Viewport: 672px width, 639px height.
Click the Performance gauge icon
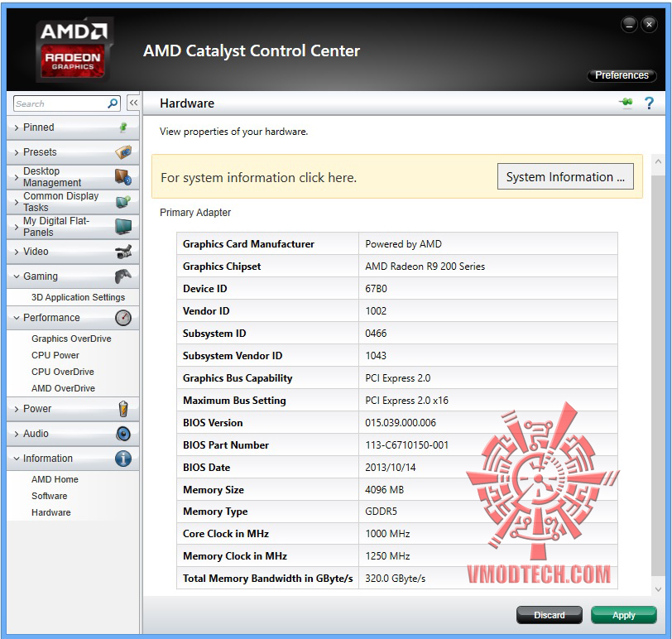pyautogui.click(x=123, y=318)
